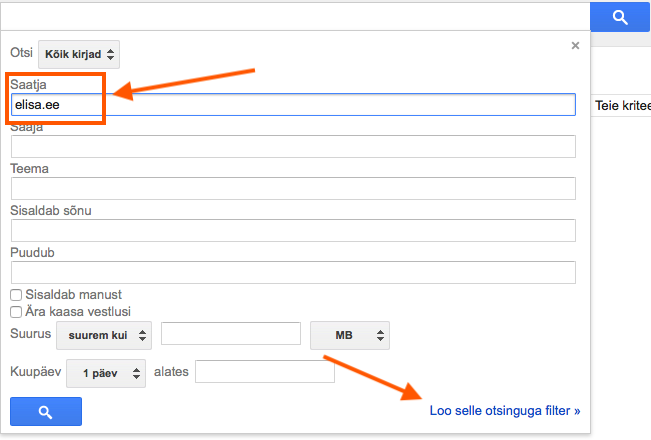
Task: Click the blue magnifier button in top search bar
Action: point(620,16)
